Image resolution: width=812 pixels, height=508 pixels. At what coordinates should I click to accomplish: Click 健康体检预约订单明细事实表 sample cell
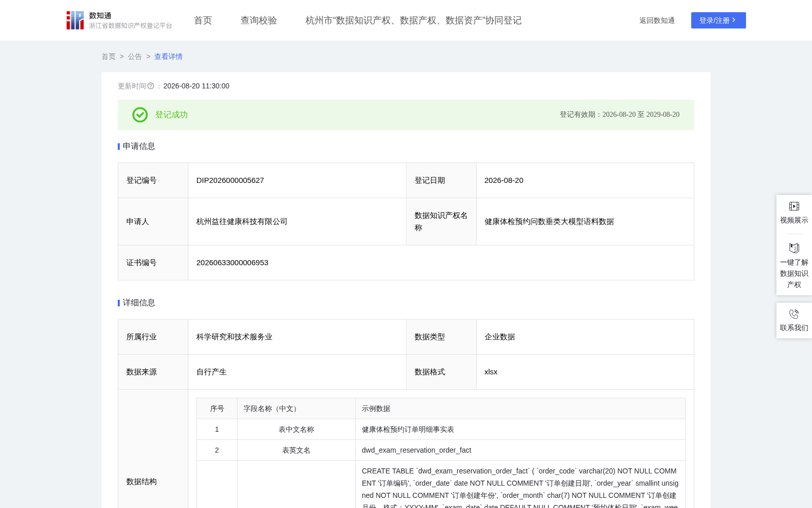point(521,429)
